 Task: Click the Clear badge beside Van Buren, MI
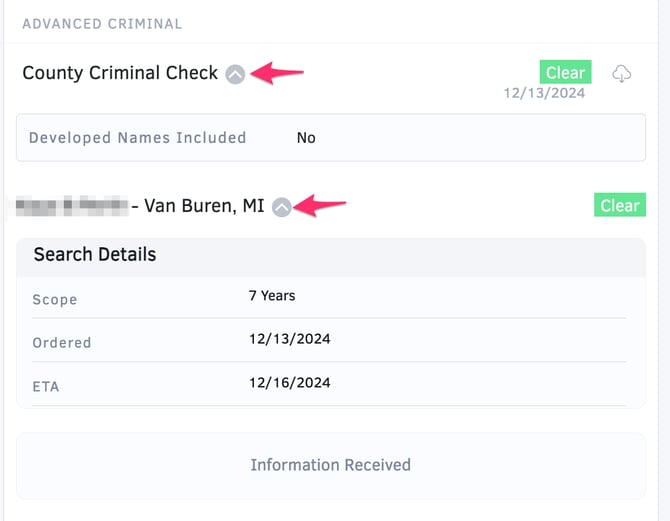tap(619, 205)
